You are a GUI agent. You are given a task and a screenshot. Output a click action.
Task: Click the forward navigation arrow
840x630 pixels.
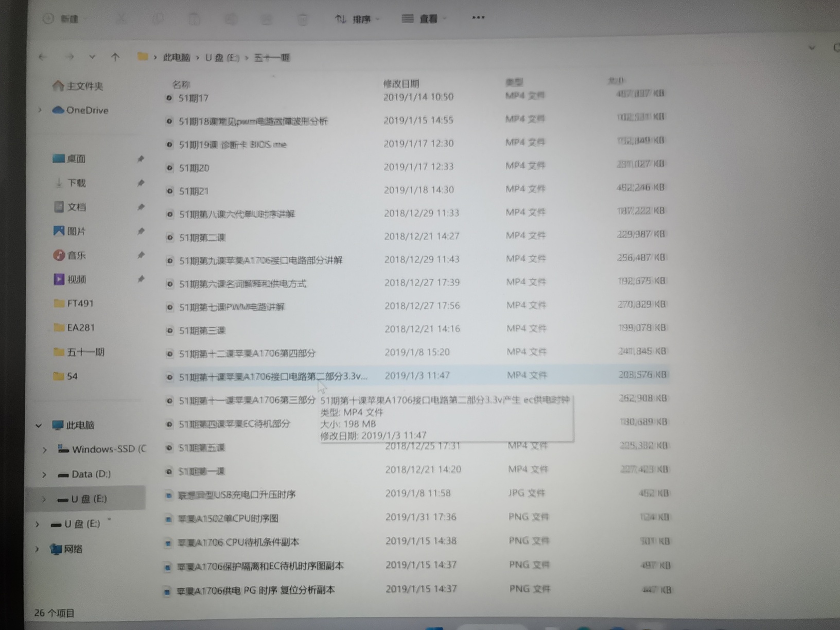[x=69, y=57]
